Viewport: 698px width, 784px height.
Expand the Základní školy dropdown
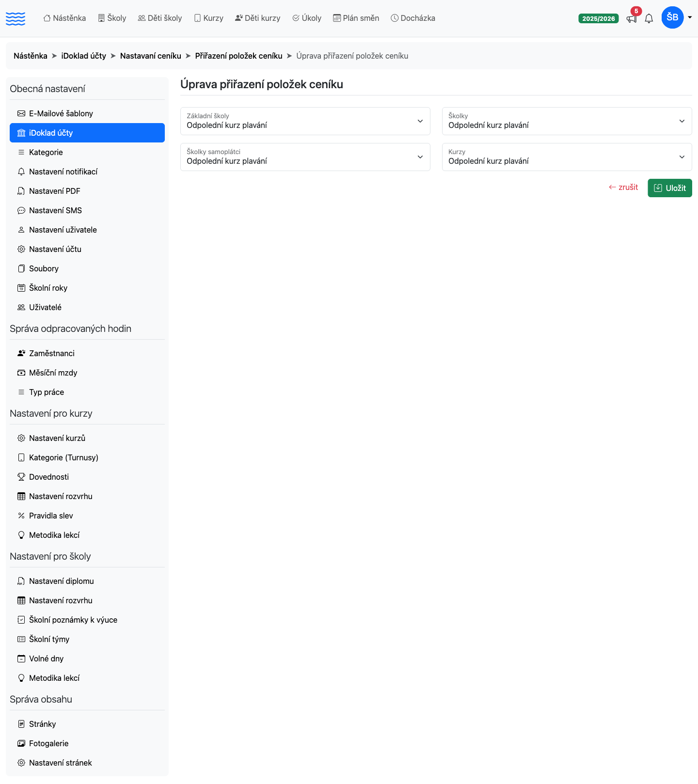coord(305,121)
